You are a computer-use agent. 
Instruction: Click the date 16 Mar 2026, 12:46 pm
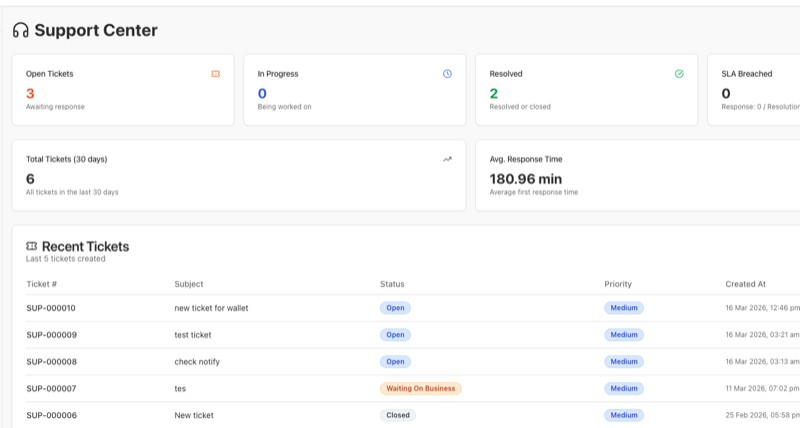coord(762,308)
